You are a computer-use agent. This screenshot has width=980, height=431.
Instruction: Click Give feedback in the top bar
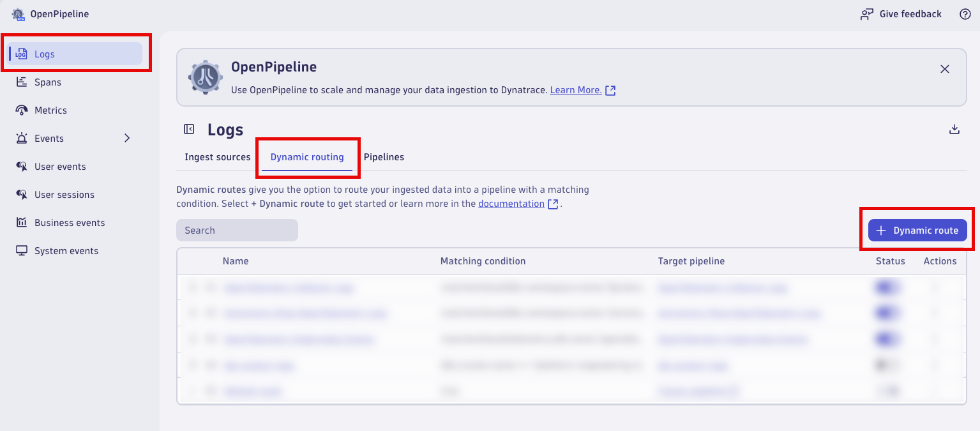(901, 14)
